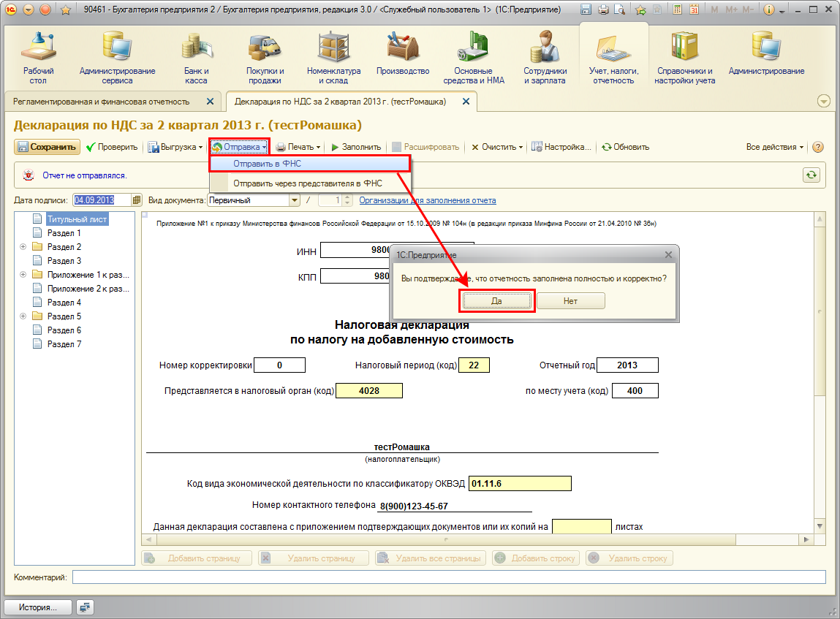Click Заполнить to fill the report
The image size is (840, 619).
(x=356, y=147)
